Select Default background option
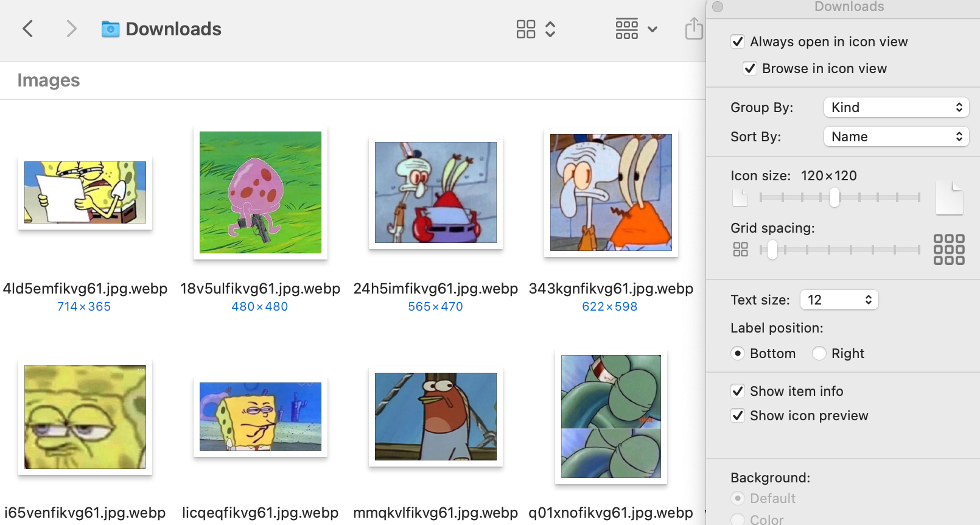 click(x=738, y=498)
